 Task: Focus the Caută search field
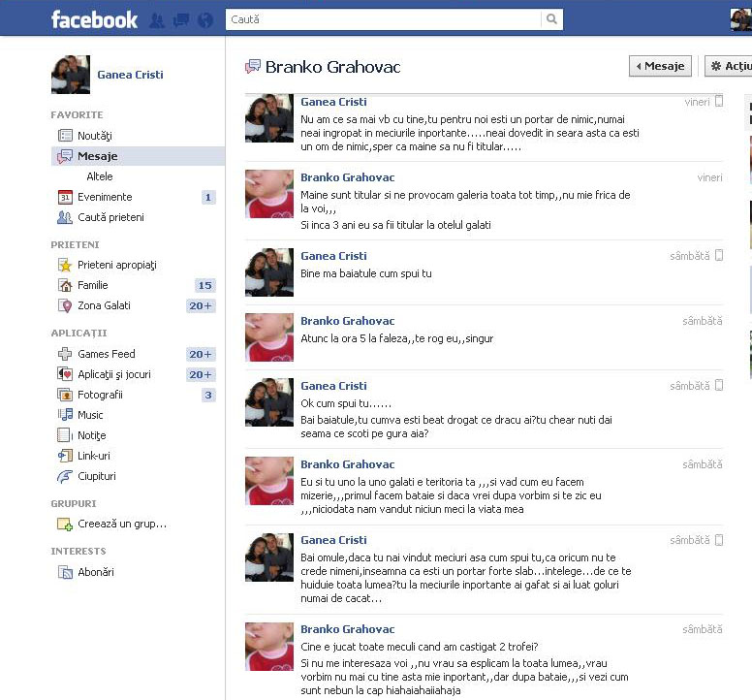pos(383,19)
